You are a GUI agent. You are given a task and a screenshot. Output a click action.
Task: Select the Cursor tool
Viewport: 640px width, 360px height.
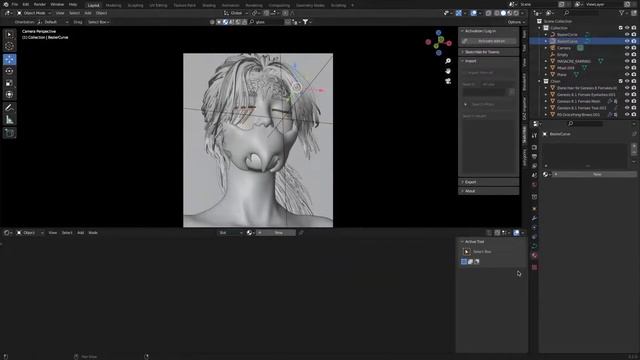tap(9, 46)
